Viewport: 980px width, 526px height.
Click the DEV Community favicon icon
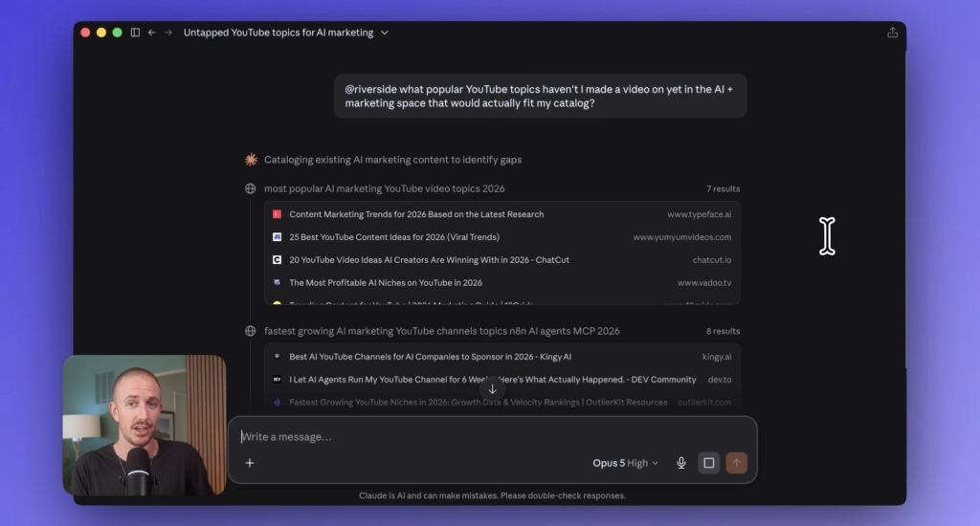[277, 379]
